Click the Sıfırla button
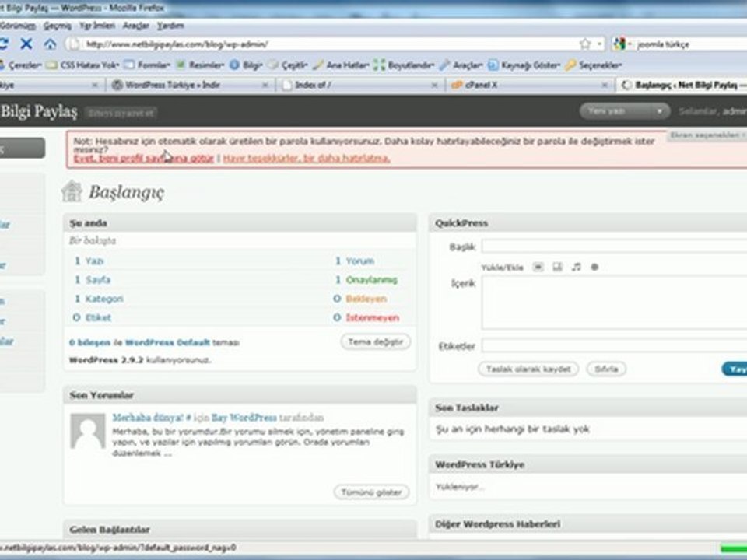 (606, 369)
